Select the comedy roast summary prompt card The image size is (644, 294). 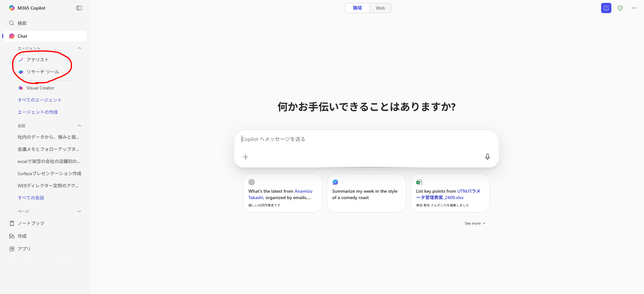[366, 193]
